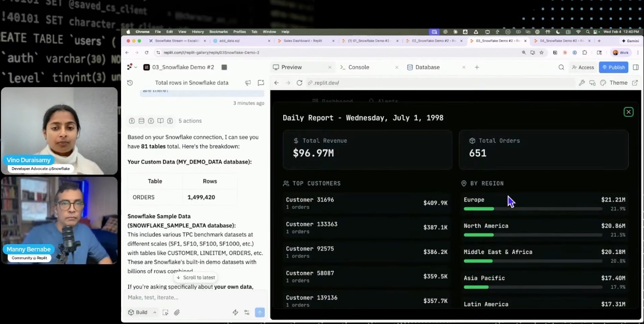Open the wrench devtools icon above the preview
Screen dimensions: 644x324
582,83
